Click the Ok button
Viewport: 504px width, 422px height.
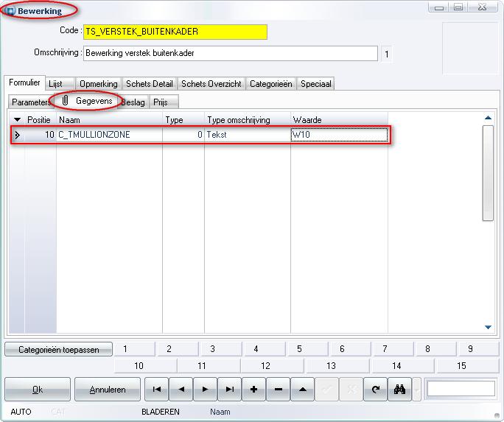pos(38,390)
